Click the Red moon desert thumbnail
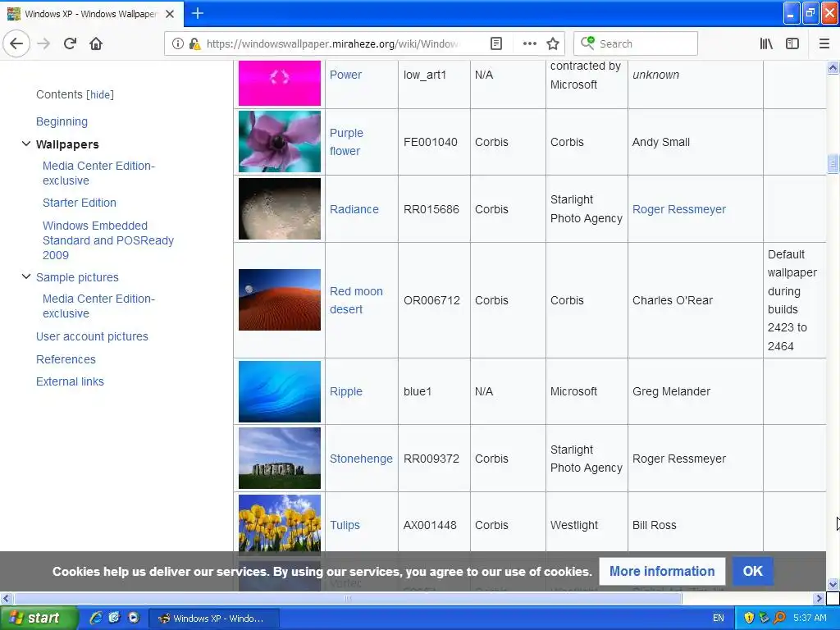Viewport: 840px width, 630px height. (x=280, y=299)
